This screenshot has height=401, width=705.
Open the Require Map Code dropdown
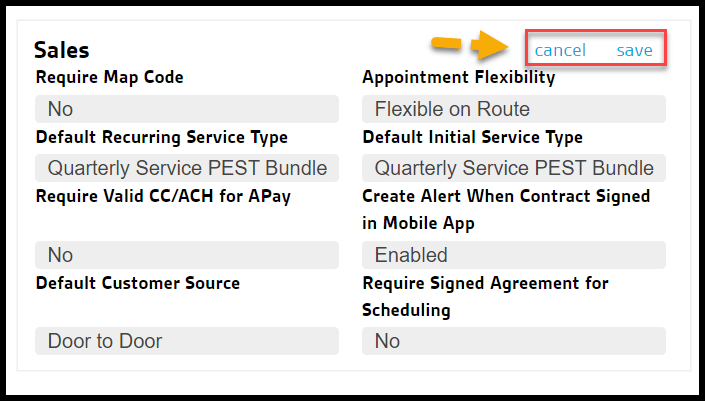(187, 109)
